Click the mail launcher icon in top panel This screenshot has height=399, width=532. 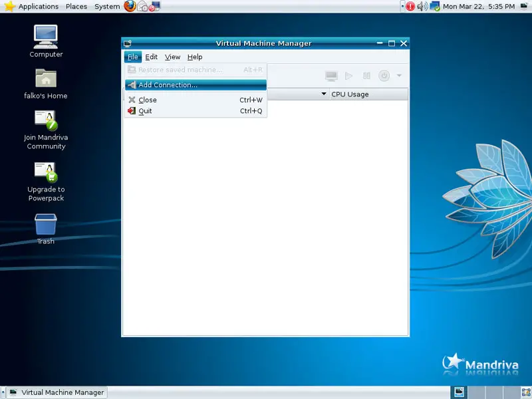(142, 7)
